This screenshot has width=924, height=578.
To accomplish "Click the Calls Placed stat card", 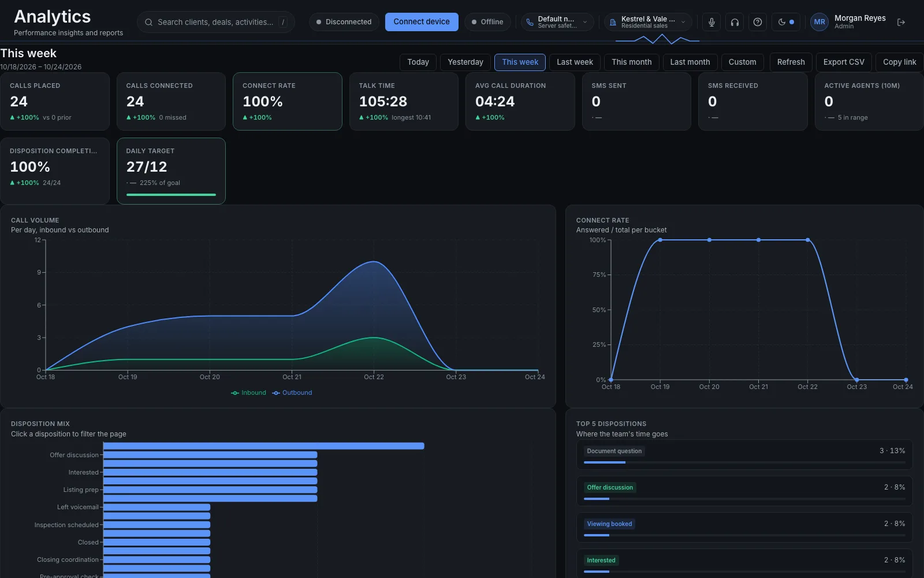I will point(55,101).
